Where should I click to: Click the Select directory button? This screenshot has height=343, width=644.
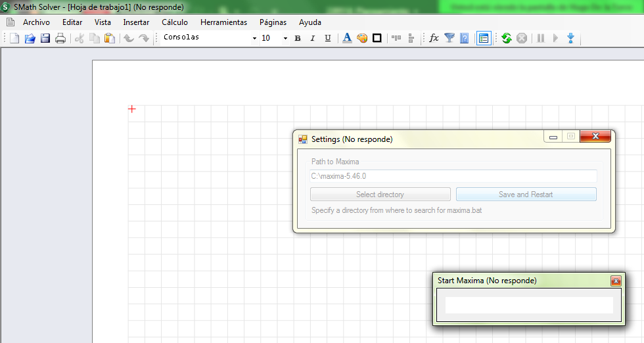(x=380, y=194)
